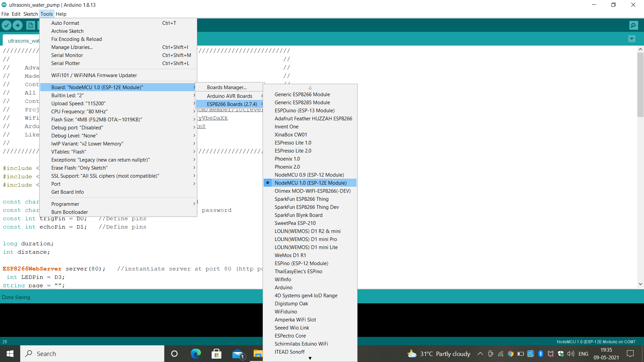Click the weather widget icon
The image size is (644, 362).
tap(412, 354)
